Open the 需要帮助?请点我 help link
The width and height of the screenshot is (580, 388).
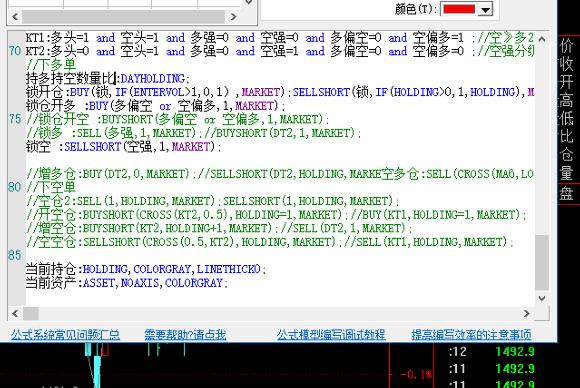point(185,335)
